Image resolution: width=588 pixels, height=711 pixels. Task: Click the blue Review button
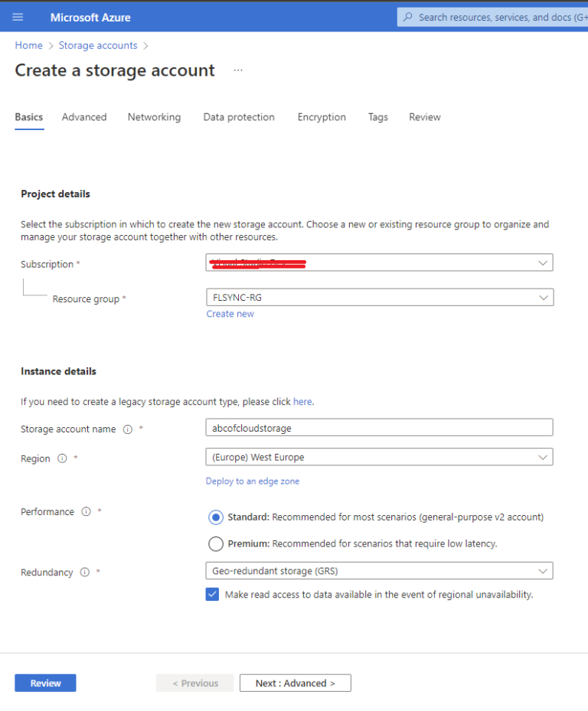(x=45, y=682)
